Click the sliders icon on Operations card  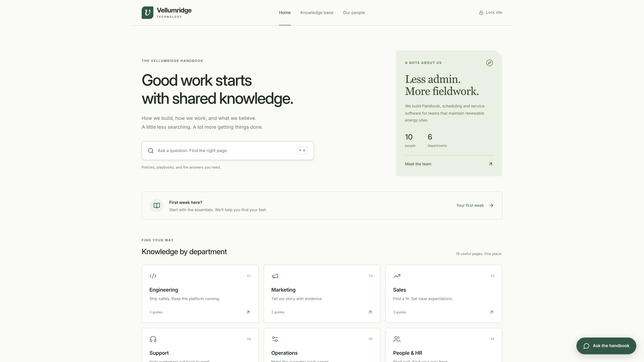click(275, 339)
